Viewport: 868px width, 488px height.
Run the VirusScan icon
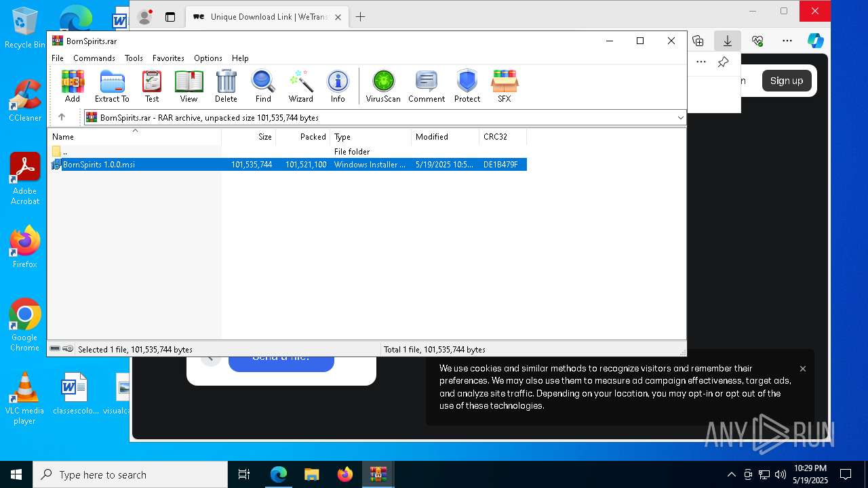[x=383, y=86]
